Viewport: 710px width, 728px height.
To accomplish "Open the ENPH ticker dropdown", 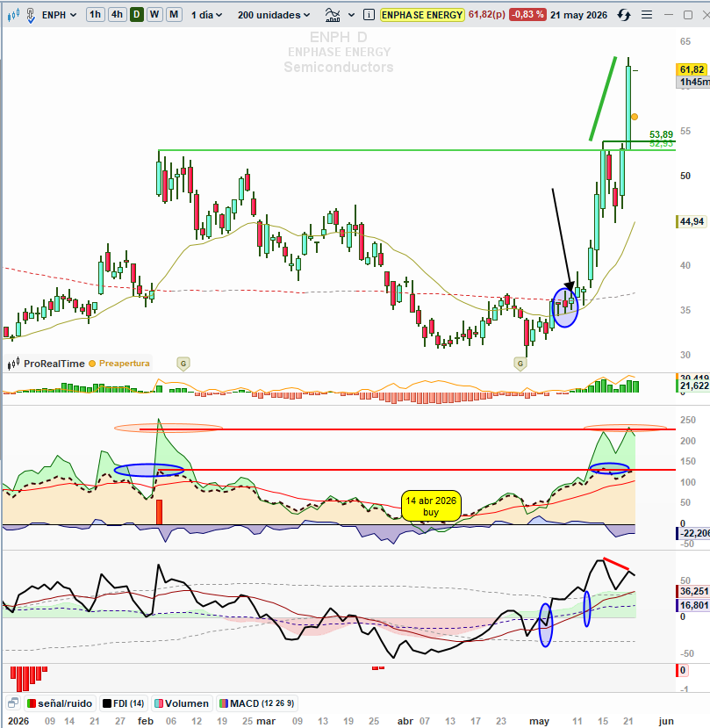I will click(x=59, y=15).
